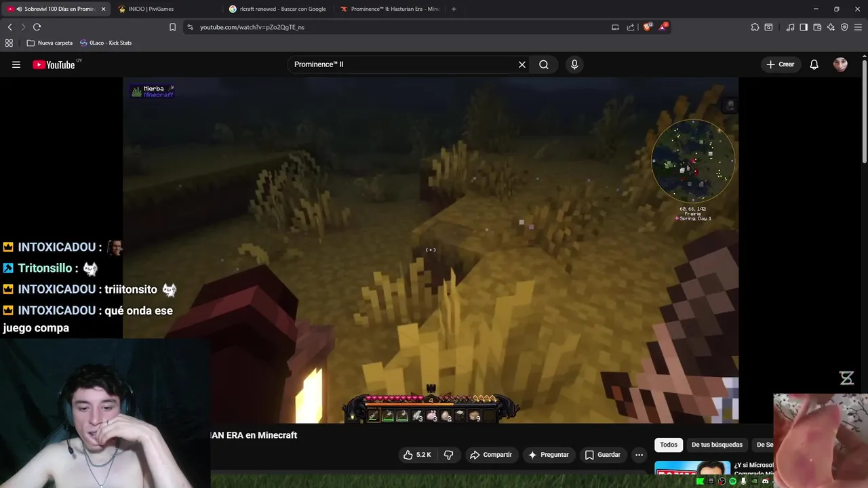Click the page vertical scrollbar
Screen dimensions: 868x488
865,112
